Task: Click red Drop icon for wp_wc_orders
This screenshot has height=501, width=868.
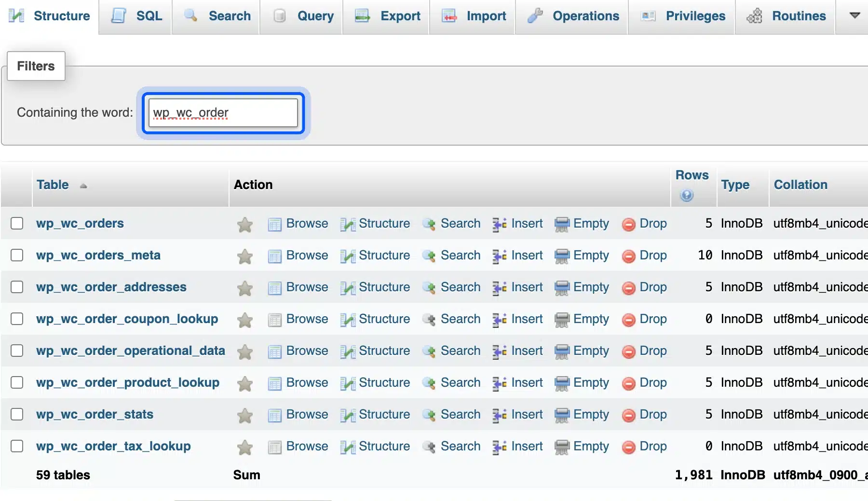Action: [629, 225]
